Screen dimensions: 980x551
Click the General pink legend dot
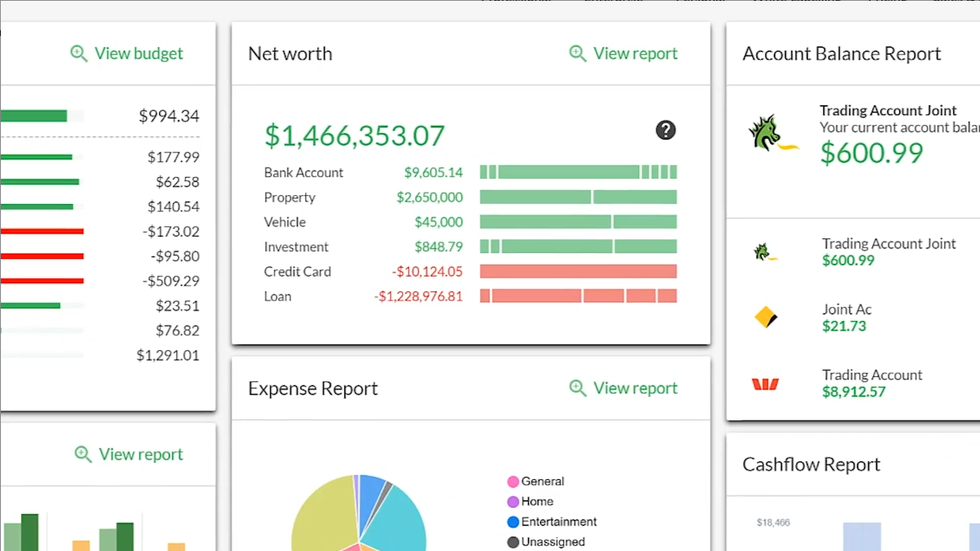513,482
